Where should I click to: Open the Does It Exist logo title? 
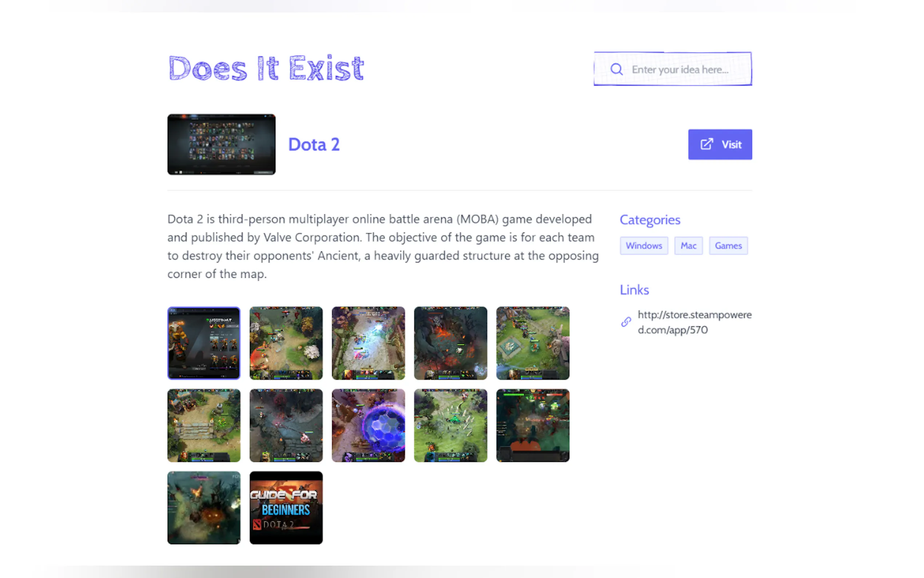266,68
